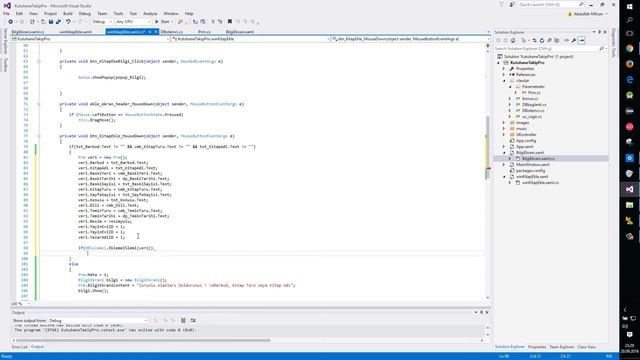This screenshot has height=360, width=640.
Task: Open the btn_KitapEkle_MouseDown member dropdown
Action: click(x=410, y=39)
